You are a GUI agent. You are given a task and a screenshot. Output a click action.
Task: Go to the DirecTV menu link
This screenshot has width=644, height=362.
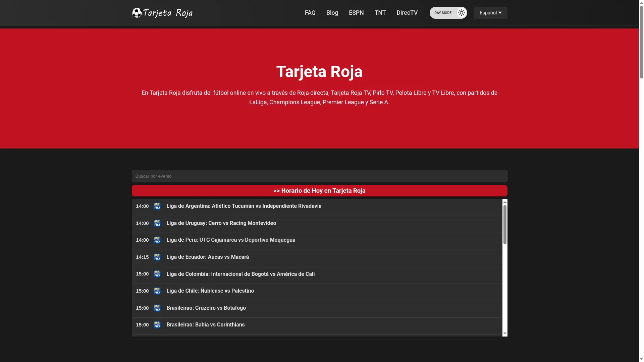[407, 13]
